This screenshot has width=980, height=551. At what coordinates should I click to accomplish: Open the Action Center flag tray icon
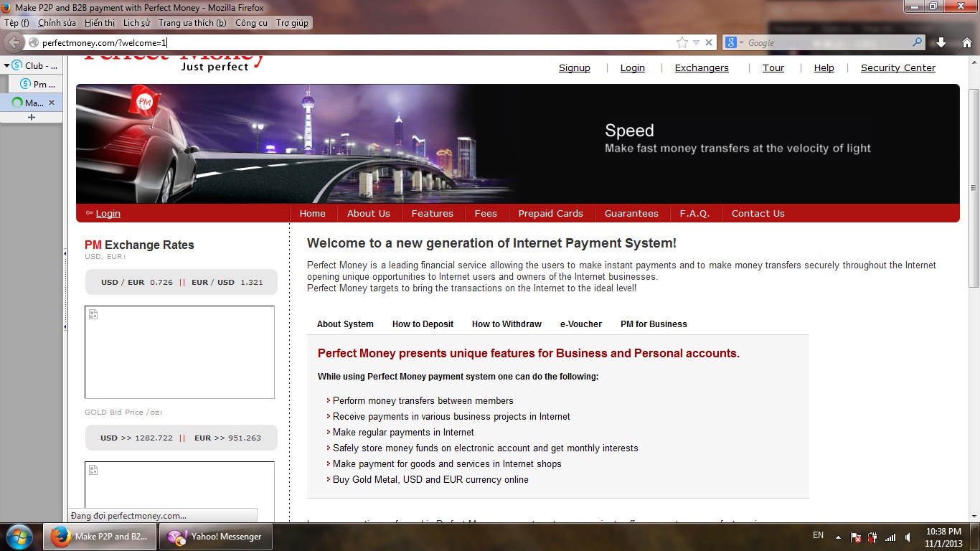click(x=856, y=537)
